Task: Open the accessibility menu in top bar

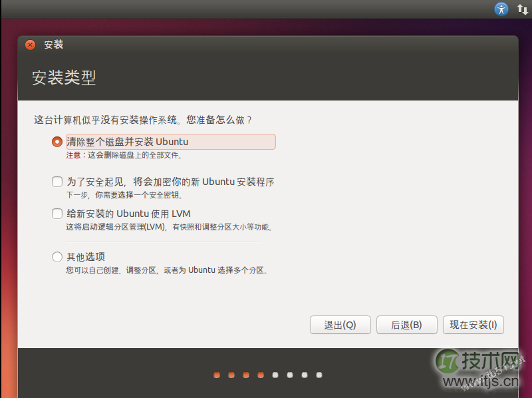Action: [501, 9]
